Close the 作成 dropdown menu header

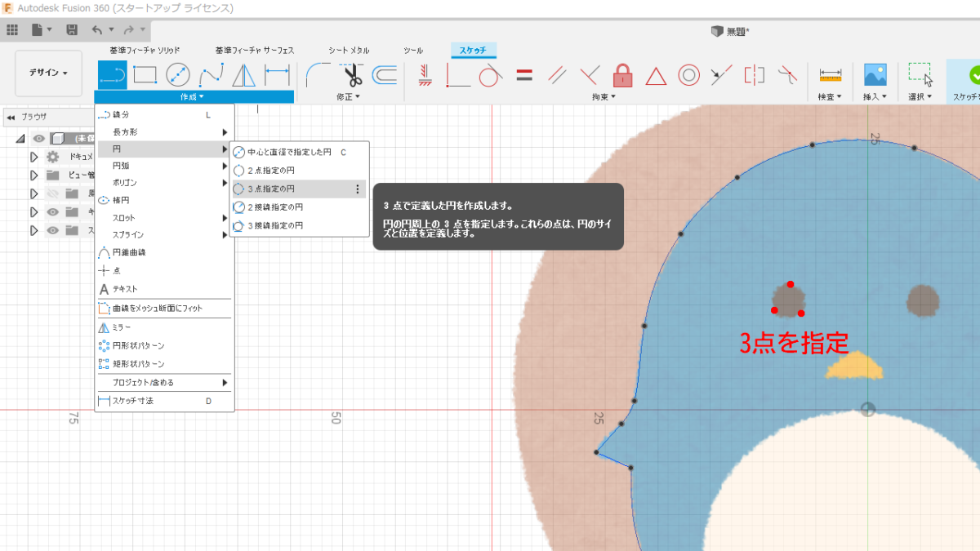coord(194,96)
